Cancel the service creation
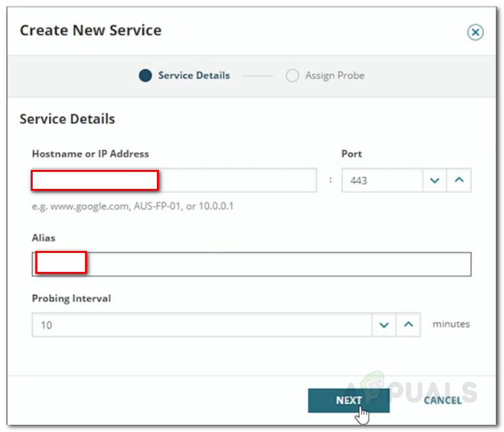Viewport: 504px width, 432px height. pyautogui.click(x=443, y=400)
